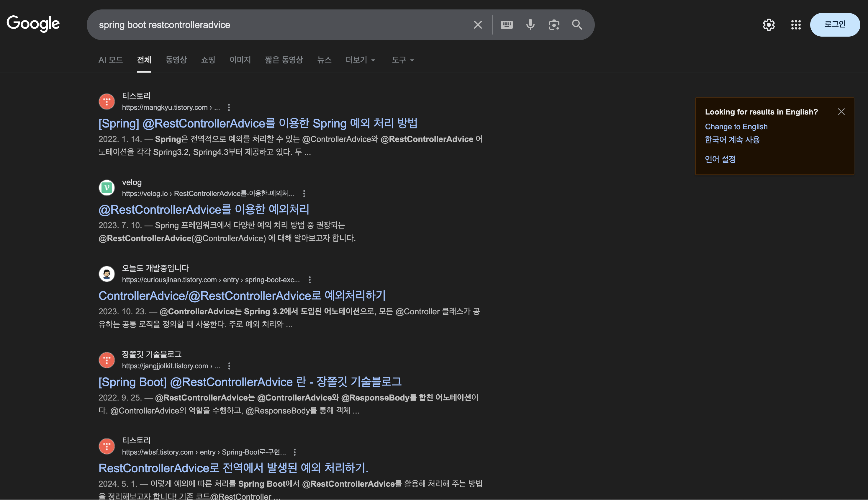Screen dimensions: 868x500
Task: Dismiss the English results language prompt
Action: point(841,112)
